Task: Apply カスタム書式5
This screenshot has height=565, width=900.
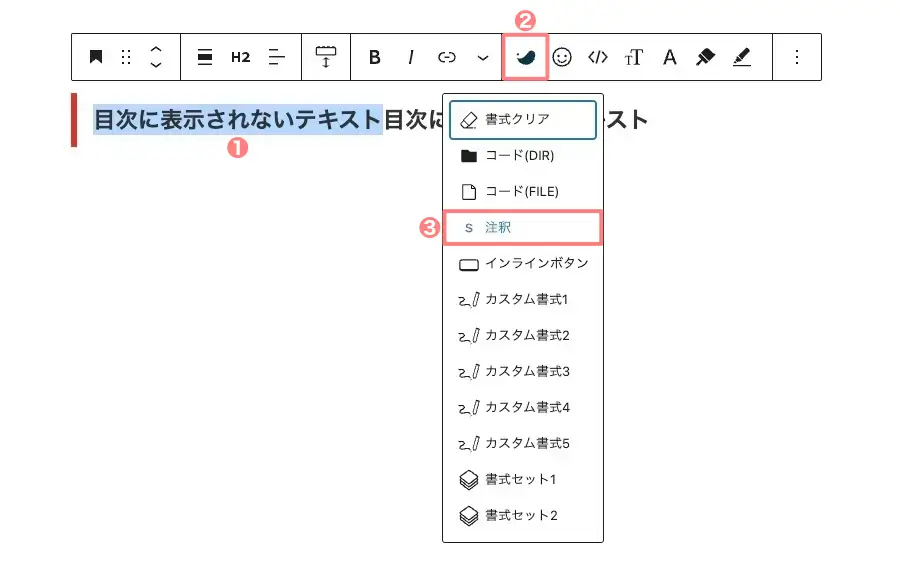Action: point(523,443)
